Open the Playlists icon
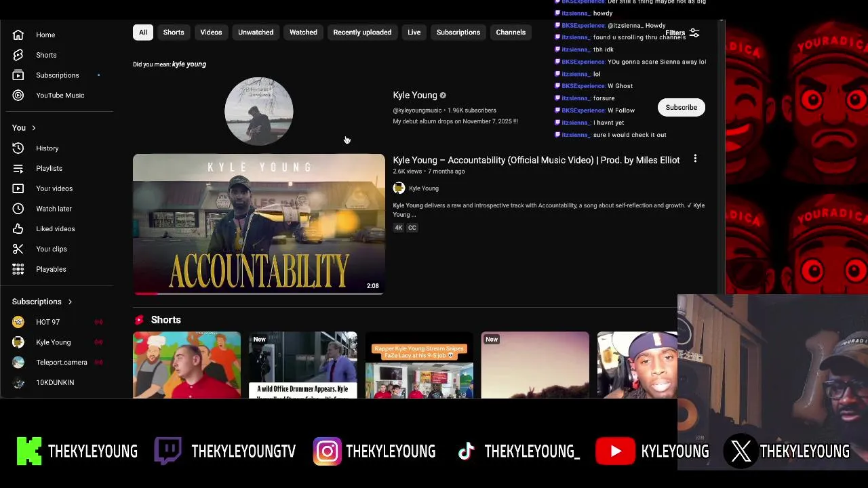868x488 pixels. click(18, 168)
